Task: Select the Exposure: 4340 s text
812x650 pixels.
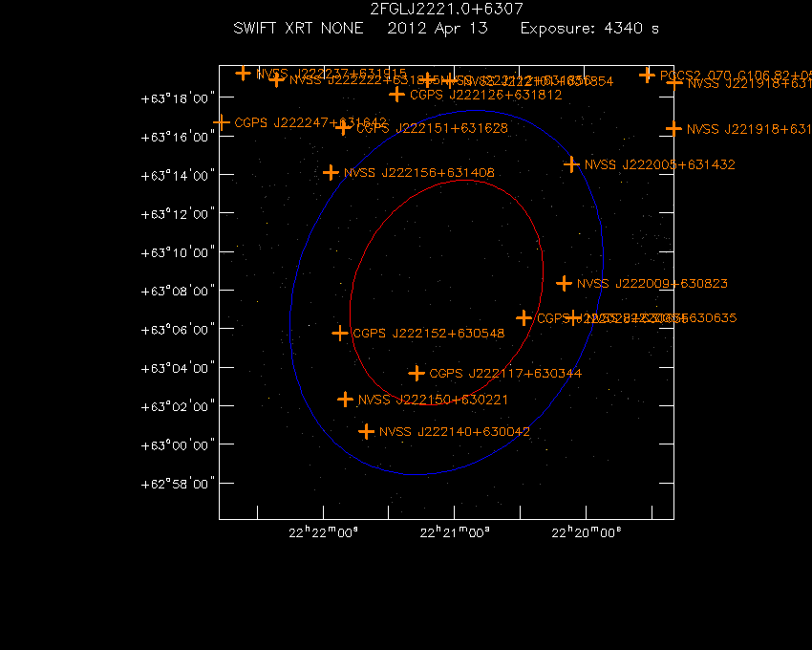Action: [x=589, y=28]
